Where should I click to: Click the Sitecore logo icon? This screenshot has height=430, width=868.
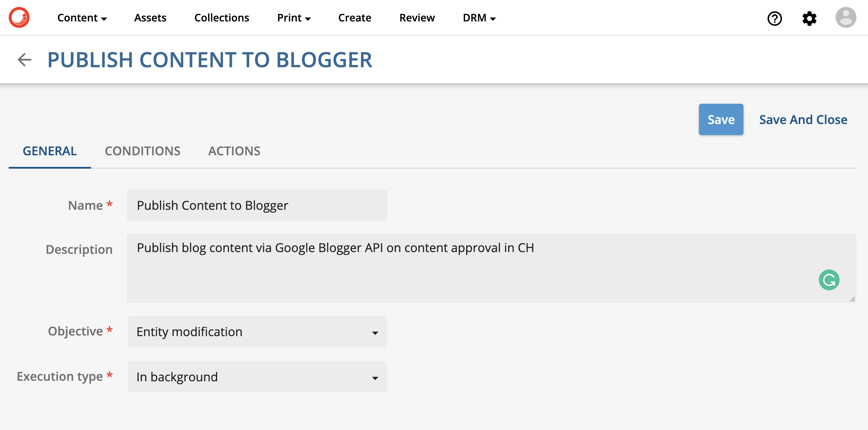19,18
